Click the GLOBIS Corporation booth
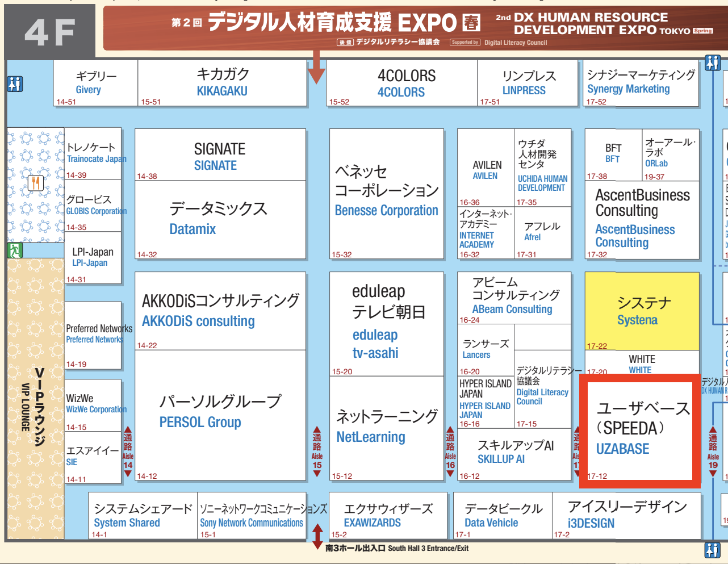 (93, 206)
